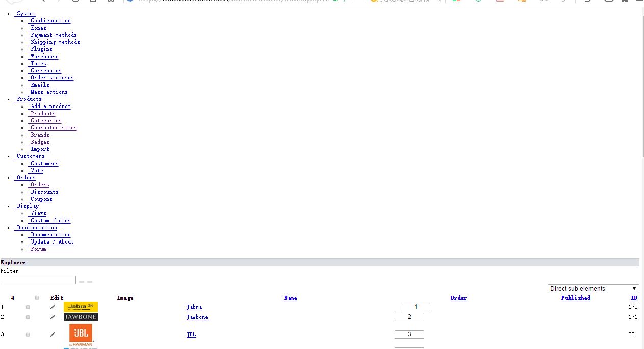Sort brands by Published column
Screen dimensions: 644x349
pos(576,298)
